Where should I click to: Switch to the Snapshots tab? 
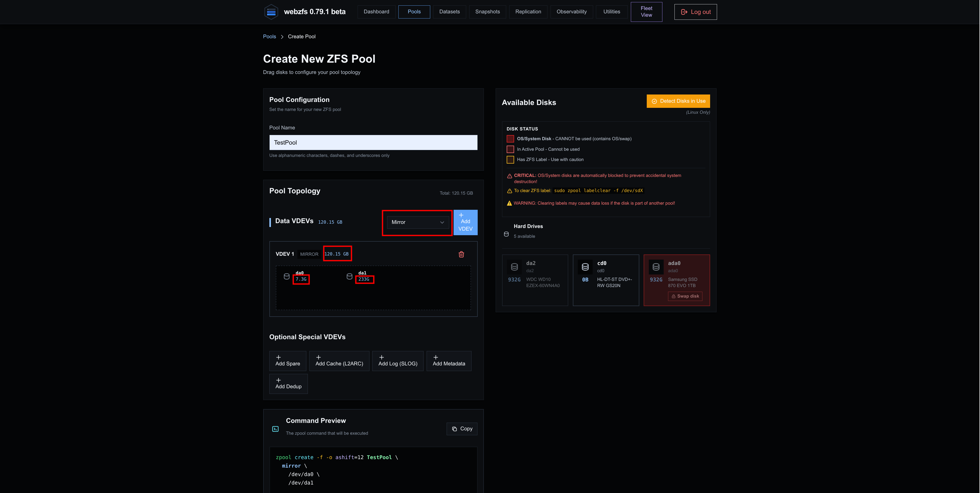point(487,12)
